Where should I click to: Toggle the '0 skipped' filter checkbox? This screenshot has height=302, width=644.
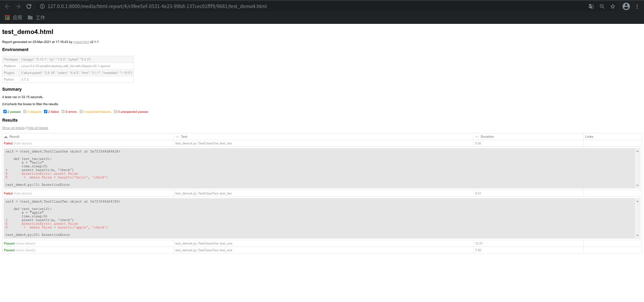tap(25, 112)
